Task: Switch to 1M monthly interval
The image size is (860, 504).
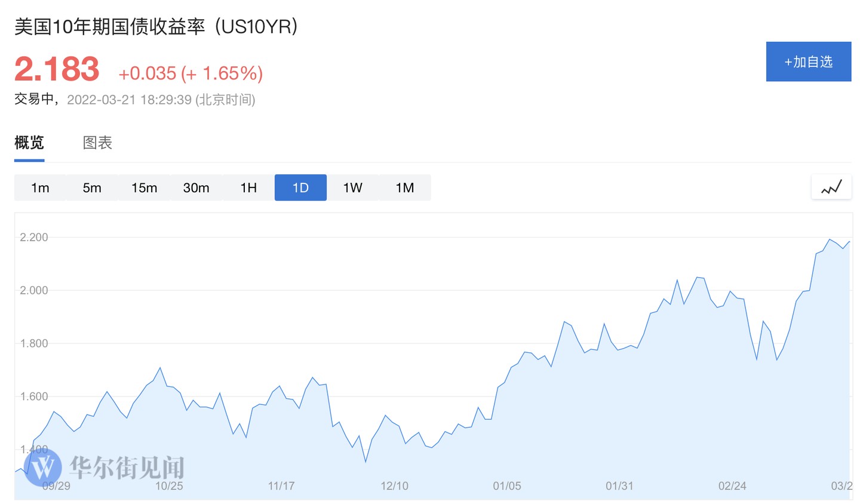Action: click(404, 188)
